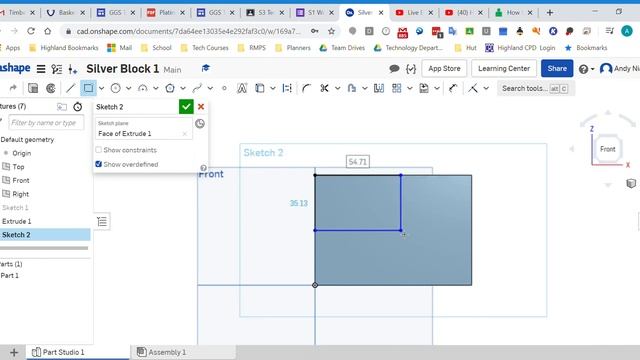Select the Use/Project tool
Screen dimensions: 640x360
pyautogui.click(x=260, y=88)
